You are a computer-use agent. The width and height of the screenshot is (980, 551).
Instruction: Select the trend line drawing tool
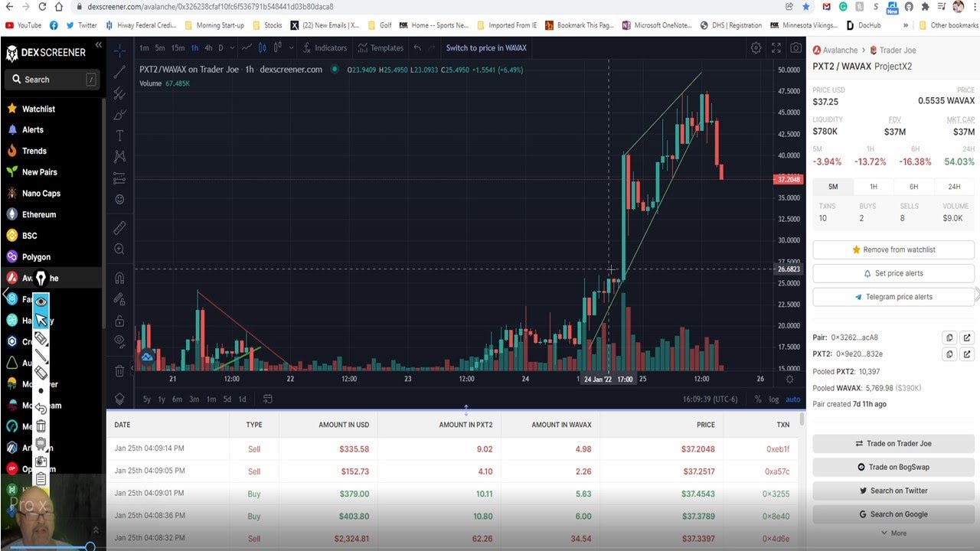point(119,72)
